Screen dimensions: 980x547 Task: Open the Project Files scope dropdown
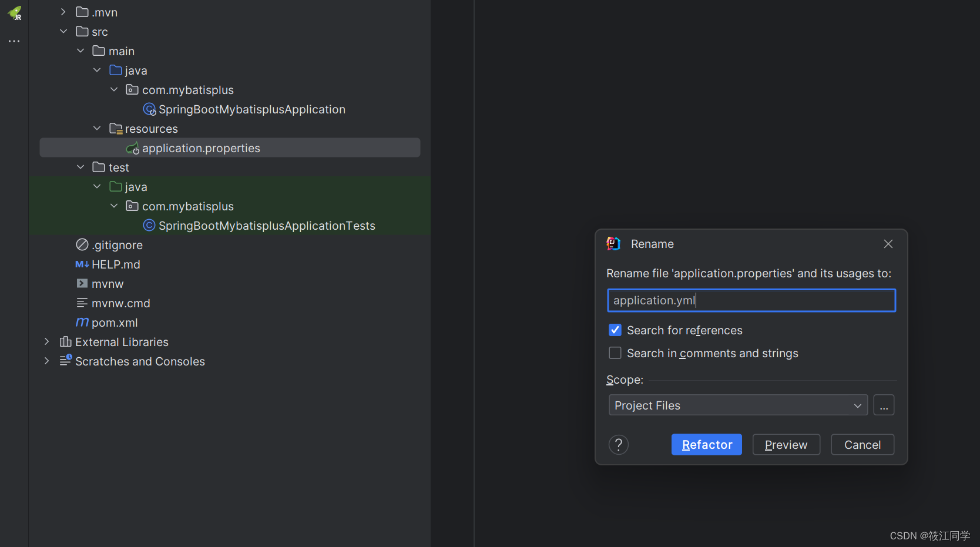(739, 405)
